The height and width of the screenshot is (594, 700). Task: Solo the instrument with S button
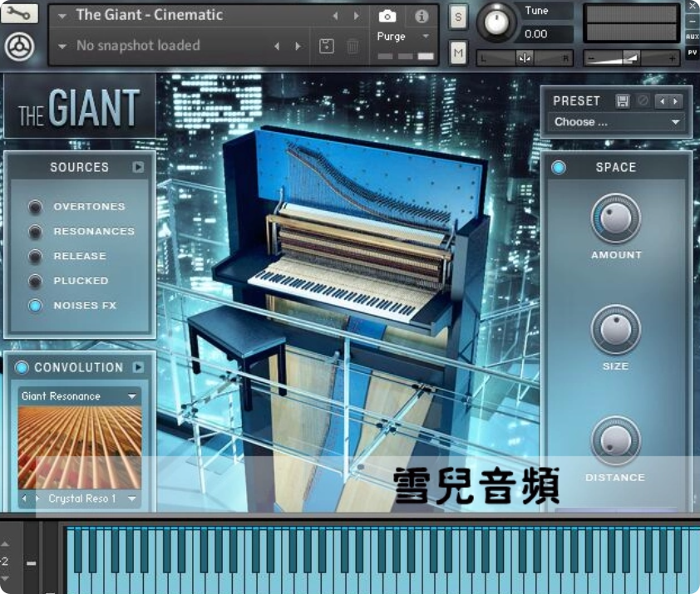(x=458, y=17)
